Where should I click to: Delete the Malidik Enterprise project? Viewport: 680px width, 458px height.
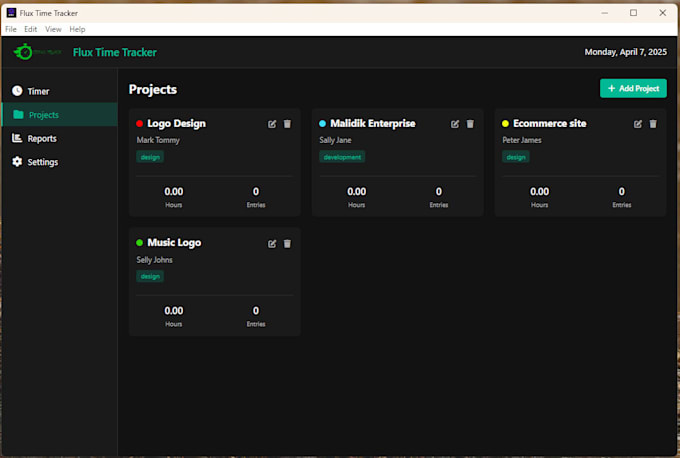coord(470,124)
